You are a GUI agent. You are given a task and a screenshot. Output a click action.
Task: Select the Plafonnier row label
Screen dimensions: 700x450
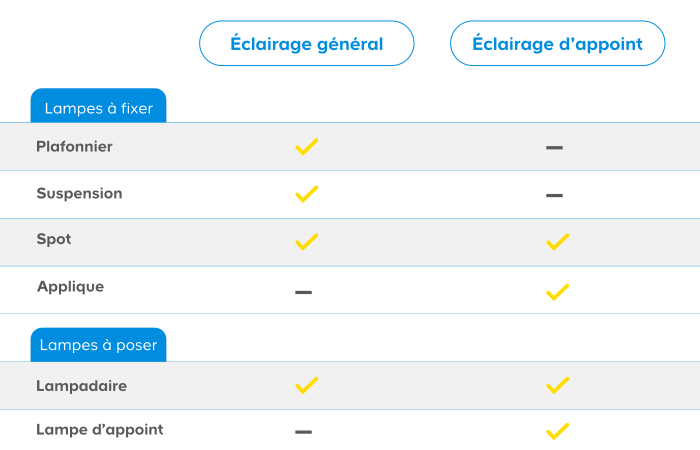coord(75,146)
